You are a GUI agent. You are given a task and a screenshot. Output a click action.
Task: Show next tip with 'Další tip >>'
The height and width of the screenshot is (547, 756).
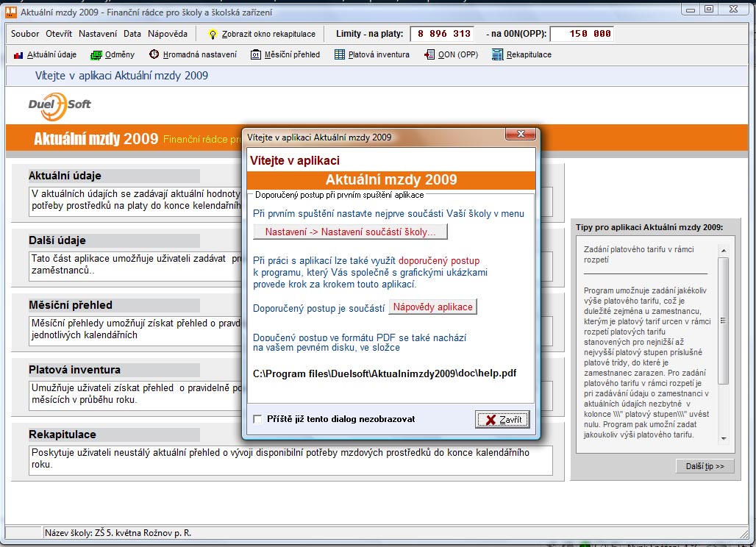pos(705,467)
